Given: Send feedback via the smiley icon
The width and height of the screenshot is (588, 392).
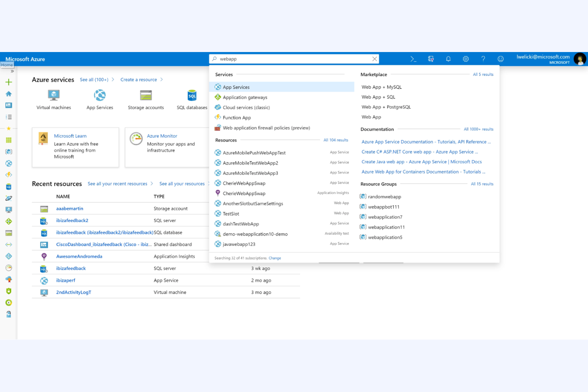Looking at the screenshot, I should coord(501,59).
